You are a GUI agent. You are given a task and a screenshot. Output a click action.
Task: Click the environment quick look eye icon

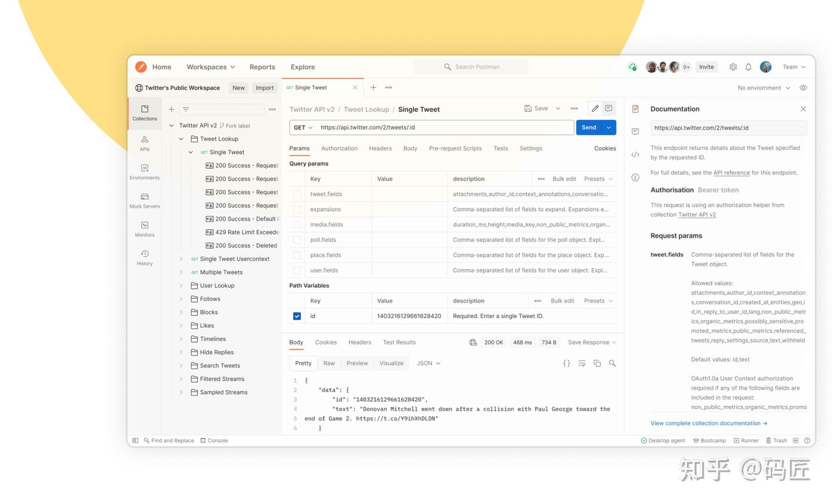tap(803, 88)
